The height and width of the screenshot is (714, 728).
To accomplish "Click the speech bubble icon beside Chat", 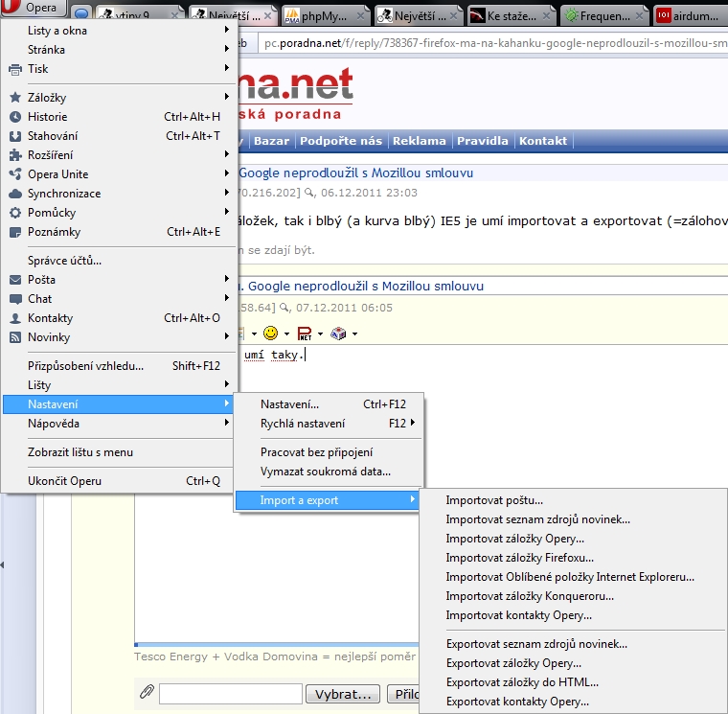I will coord(15,299).
